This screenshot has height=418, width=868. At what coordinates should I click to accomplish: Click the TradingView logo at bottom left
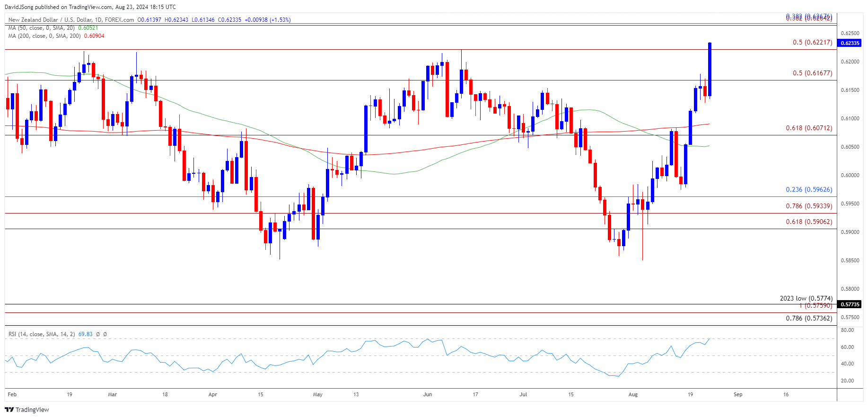(x=27, y=409)
